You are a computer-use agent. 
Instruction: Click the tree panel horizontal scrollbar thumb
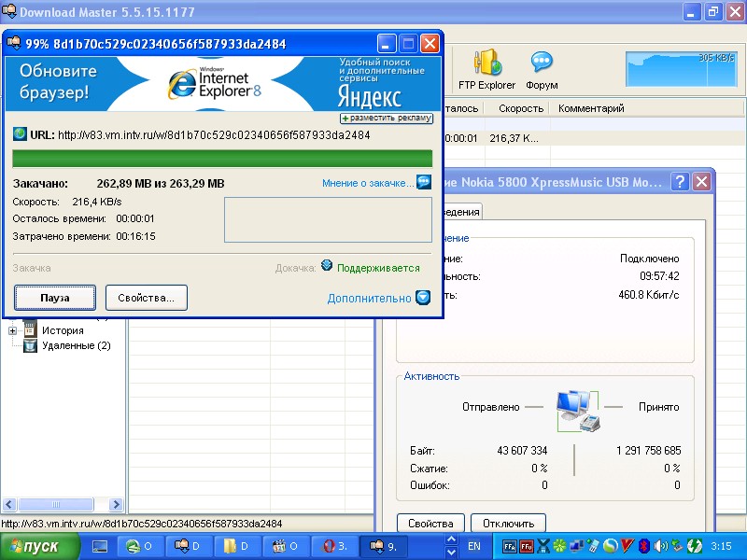point(55,504)
